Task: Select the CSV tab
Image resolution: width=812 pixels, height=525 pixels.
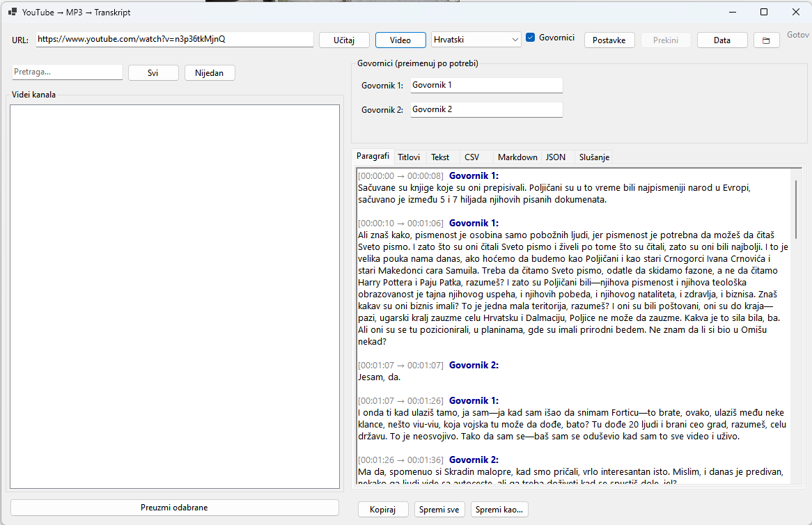Action: point(471,157)
